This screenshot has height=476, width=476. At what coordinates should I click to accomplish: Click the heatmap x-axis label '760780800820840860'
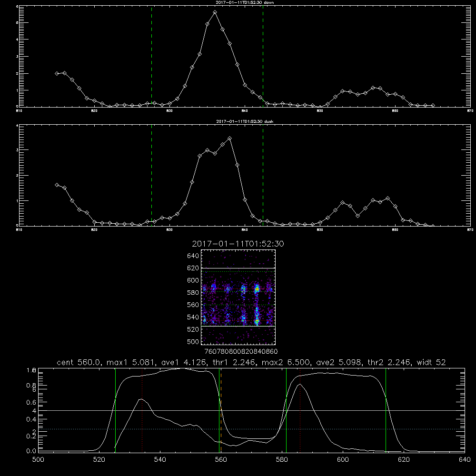click(241, 352)
